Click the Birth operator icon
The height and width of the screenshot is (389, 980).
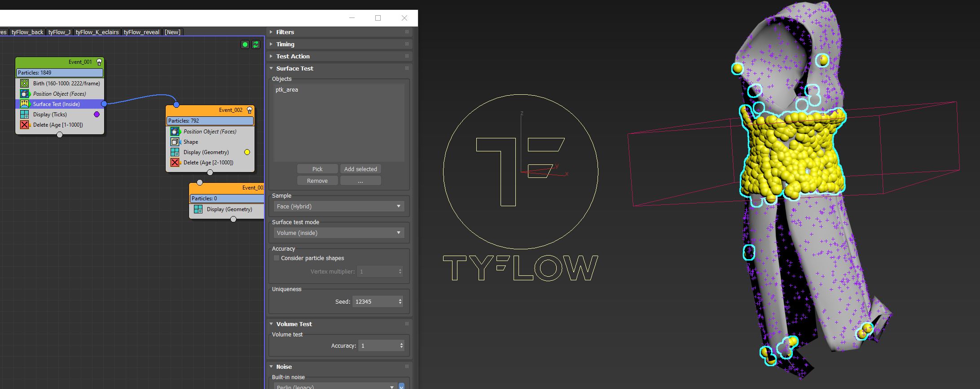[25, 83]
